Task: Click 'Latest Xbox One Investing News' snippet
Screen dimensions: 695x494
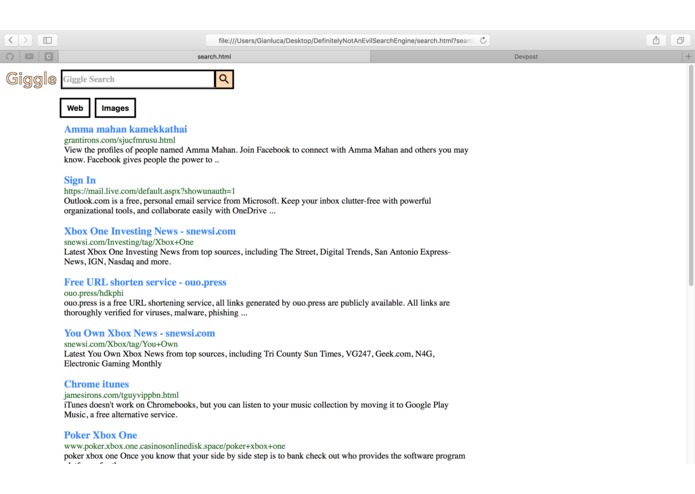Action: click(257, 257)
